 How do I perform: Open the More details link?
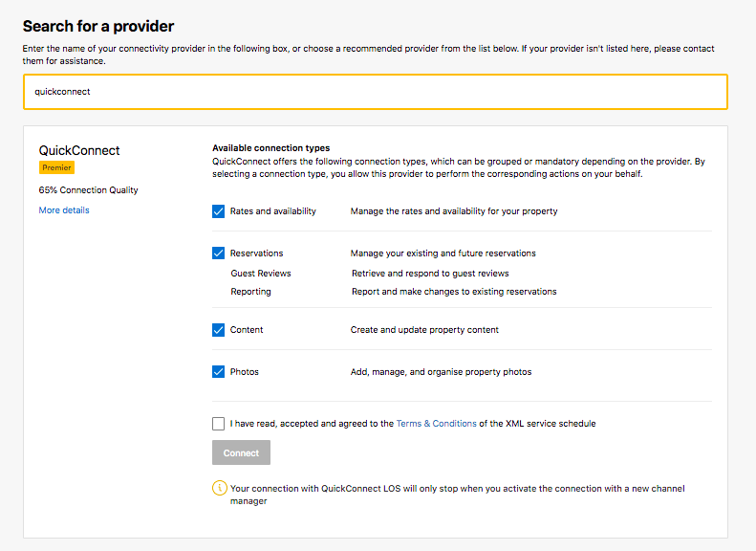click(x=64, y=210)
